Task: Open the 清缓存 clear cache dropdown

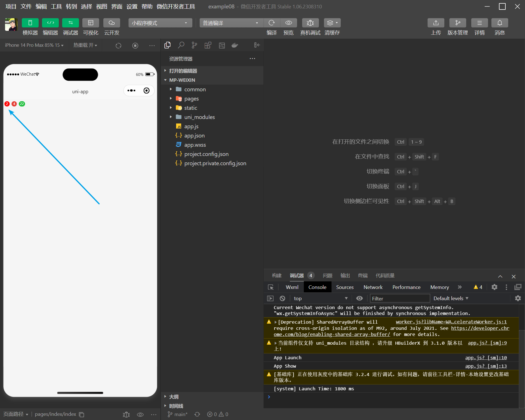Action: (x=332, y=23)
